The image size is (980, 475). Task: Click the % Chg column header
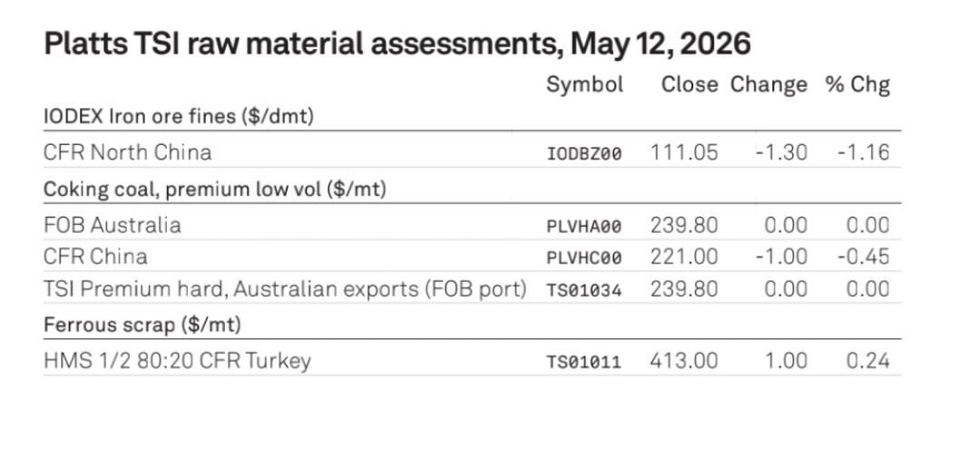[x=857, y=84]
